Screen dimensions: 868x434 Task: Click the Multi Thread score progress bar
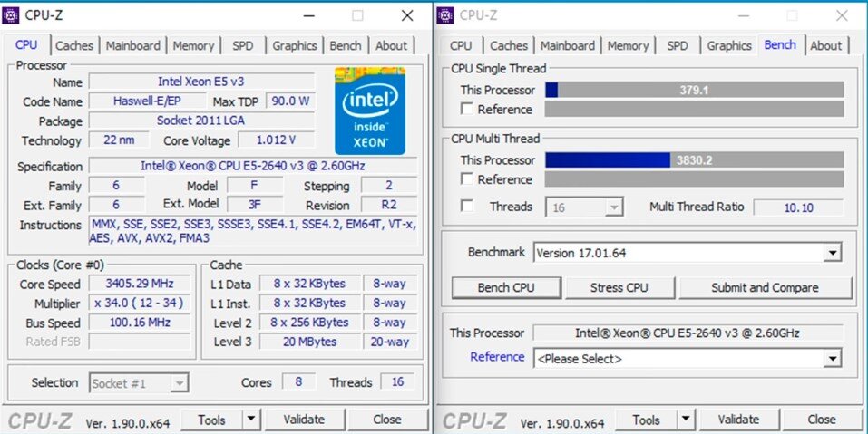pos(694,160)
